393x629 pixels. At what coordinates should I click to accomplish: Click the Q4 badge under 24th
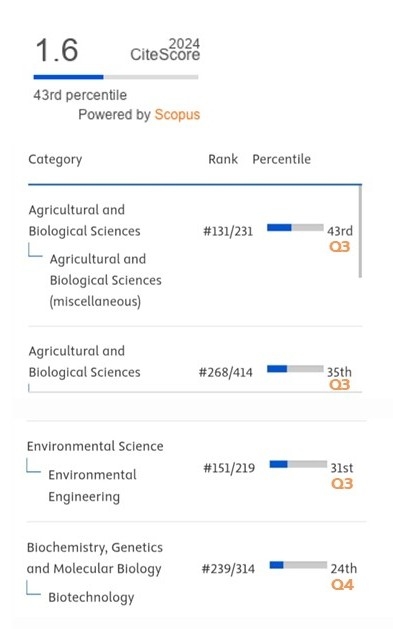[x=342, y=585]
